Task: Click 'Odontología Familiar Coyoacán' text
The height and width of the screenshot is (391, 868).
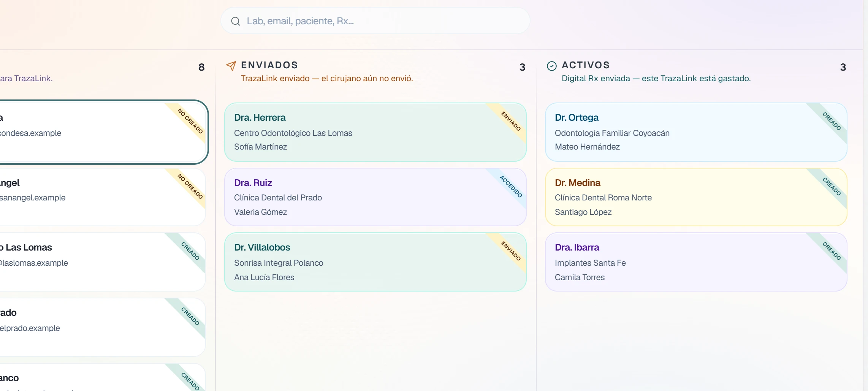Action: click(x=612, y=133)
